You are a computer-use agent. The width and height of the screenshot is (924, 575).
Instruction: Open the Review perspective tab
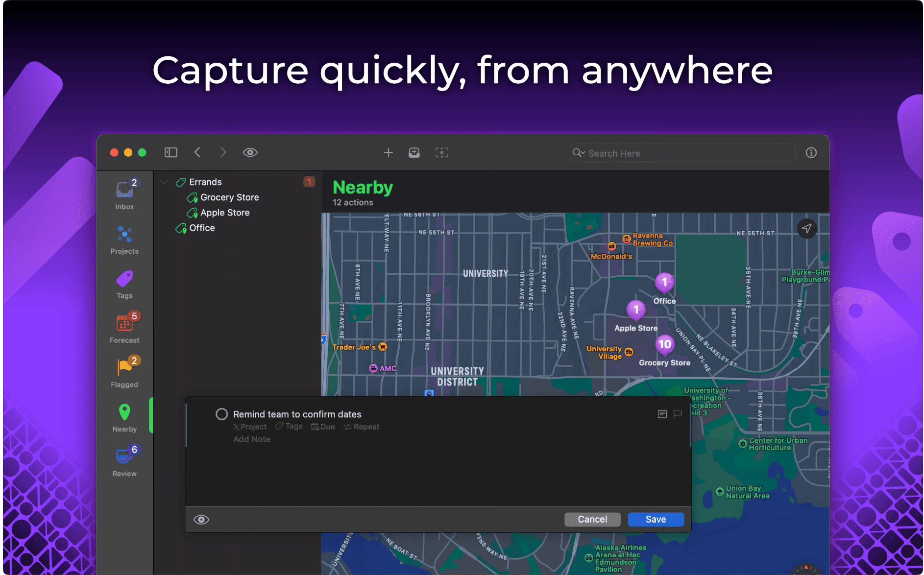point(124,461)
